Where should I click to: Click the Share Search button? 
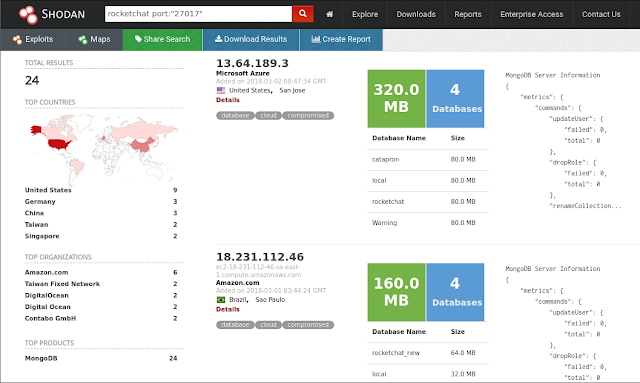coord(162,40)
